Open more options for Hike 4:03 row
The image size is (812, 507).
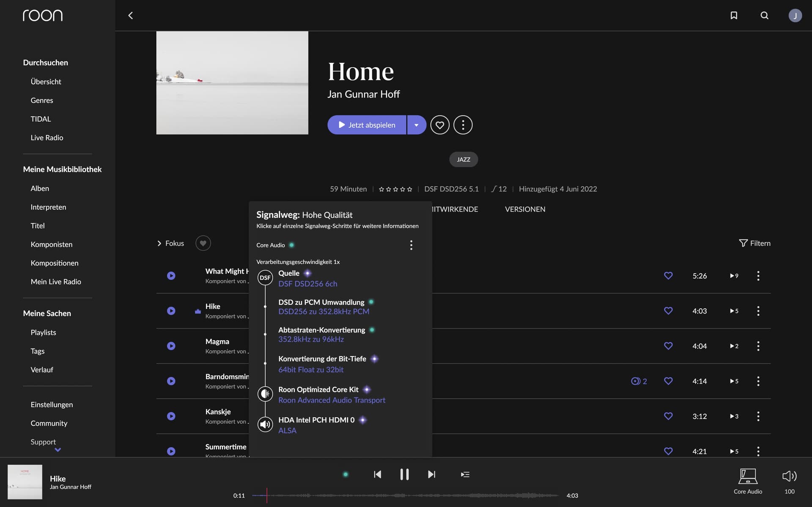758,311
